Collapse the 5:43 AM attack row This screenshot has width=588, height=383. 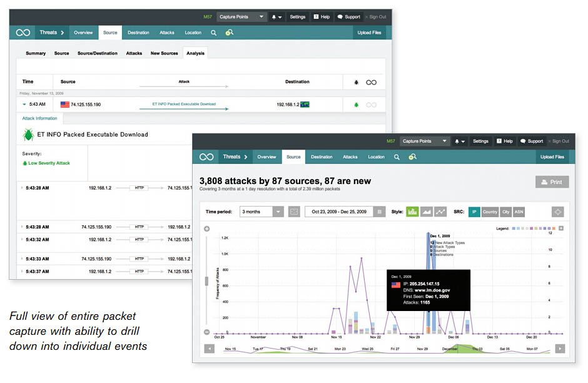click(24, 105)
